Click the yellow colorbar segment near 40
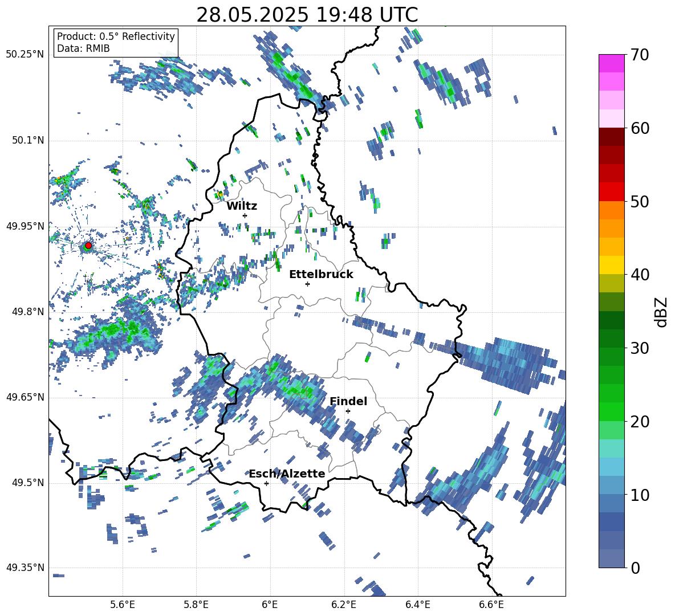The image size is (675, 616). 612,265
